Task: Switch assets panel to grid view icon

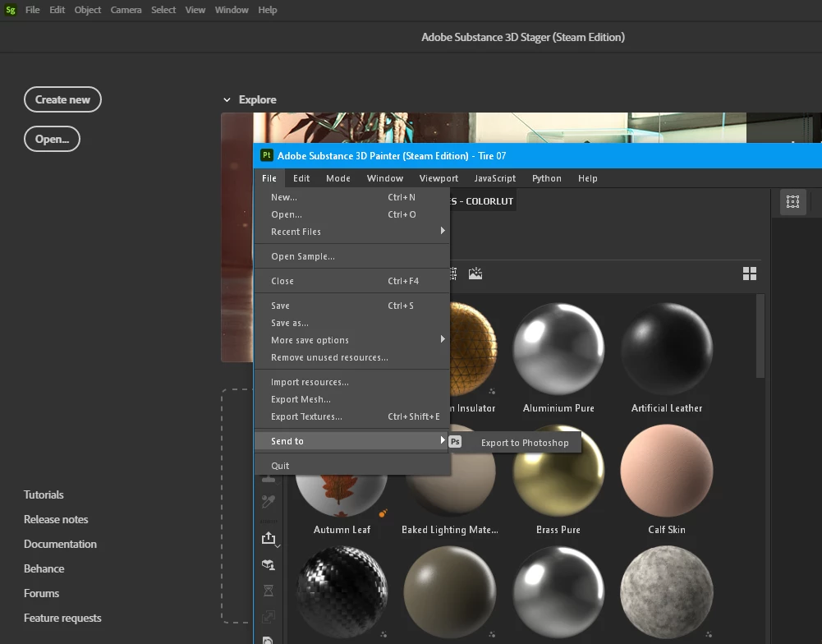Action: [x=750, y=274]
